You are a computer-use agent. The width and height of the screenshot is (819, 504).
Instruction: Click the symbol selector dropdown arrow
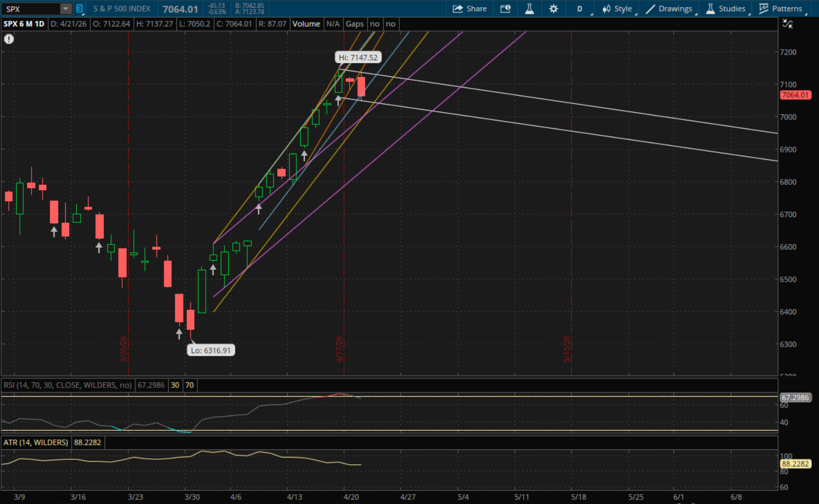coord(66,9)
